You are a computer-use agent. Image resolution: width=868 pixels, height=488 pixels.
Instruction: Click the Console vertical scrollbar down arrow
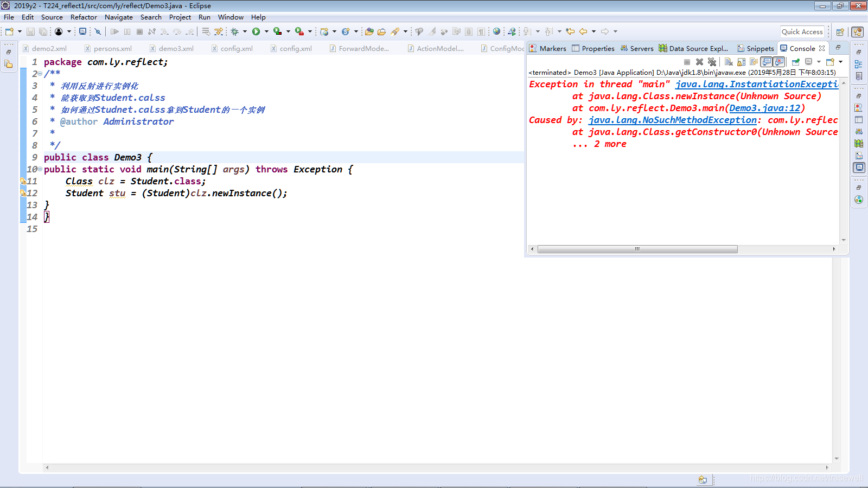[844, 240]
